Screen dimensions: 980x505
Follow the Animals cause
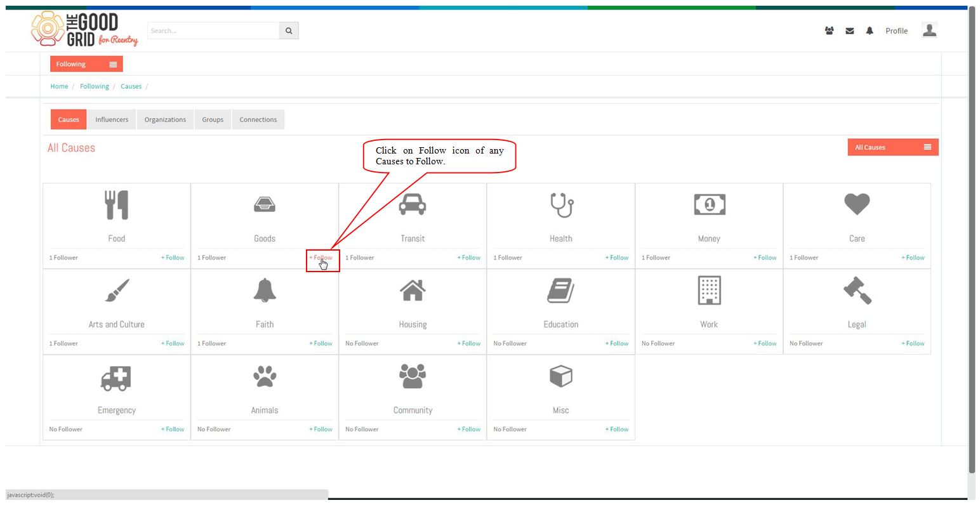click(x=321, y=429)
